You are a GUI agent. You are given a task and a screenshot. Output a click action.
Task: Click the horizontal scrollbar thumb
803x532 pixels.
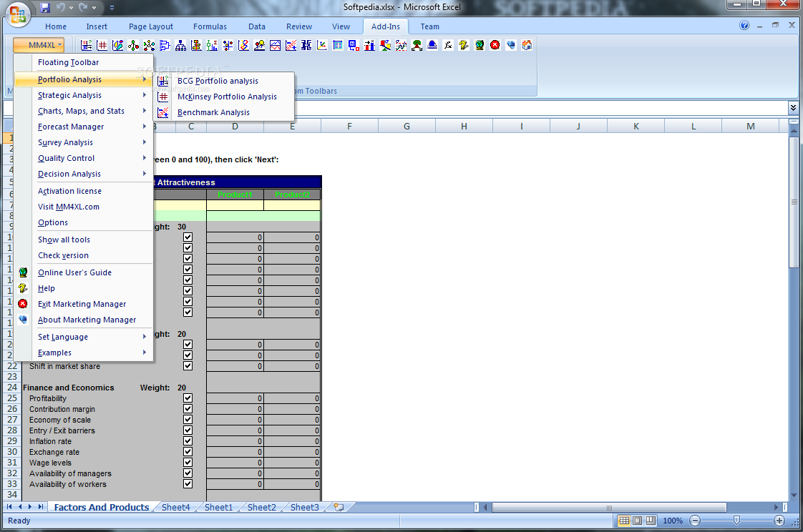point(609,508)
